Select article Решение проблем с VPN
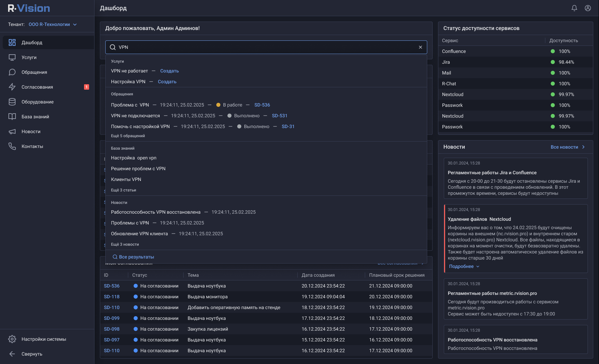Image resolution: width=599 pixels, height=364 pixels. click(138, 169)
